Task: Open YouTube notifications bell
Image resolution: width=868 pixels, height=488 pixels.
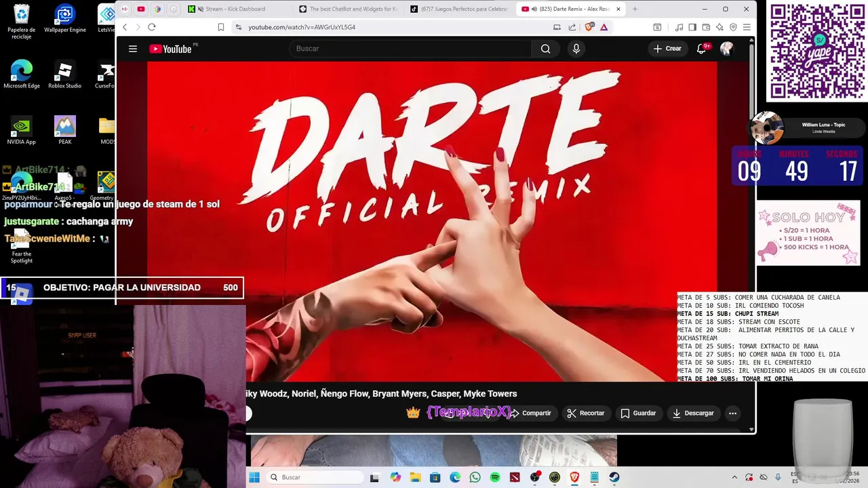Action: (702, 49)
